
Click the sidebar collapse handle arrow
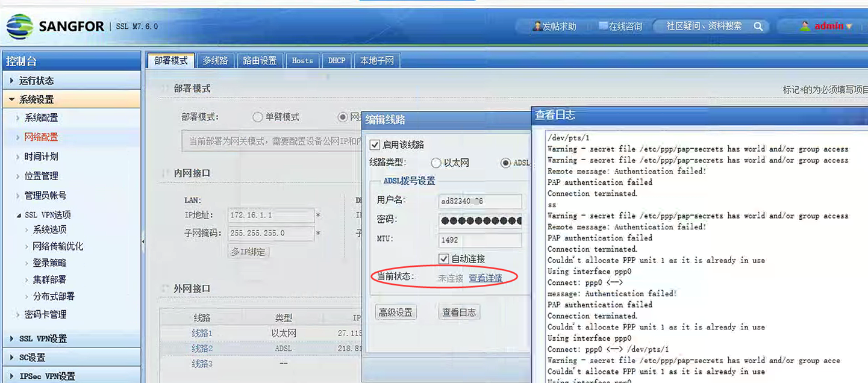(143, 241)
